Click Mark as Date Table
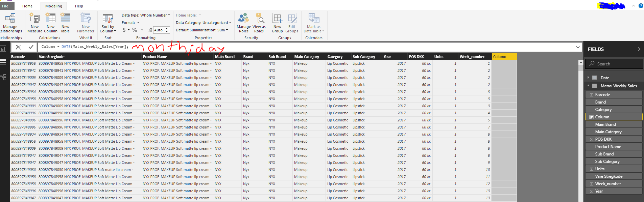The height and width of the screenshot is (202, 644). [314, 23]
